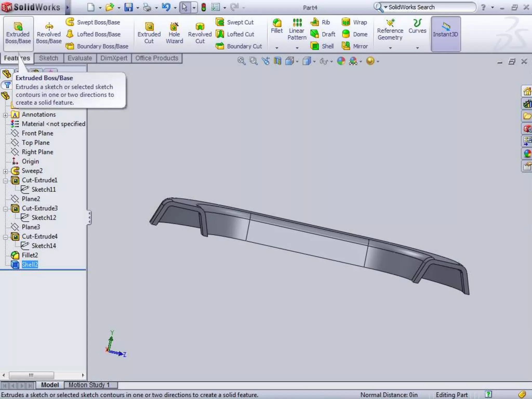Switch to the Sketch tab

(x=49, y=58)
